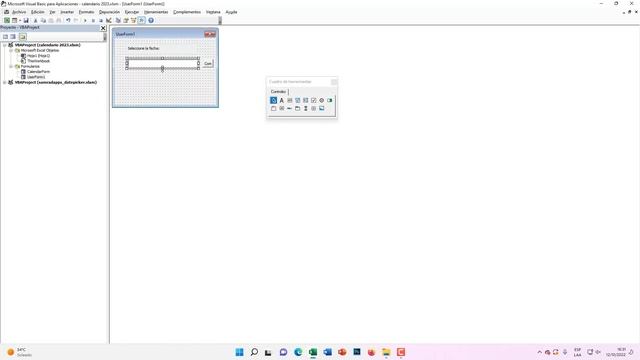Click View Code icon in Project panel
The width and height of the screenshot is (640, 360).
pos(5,37)
